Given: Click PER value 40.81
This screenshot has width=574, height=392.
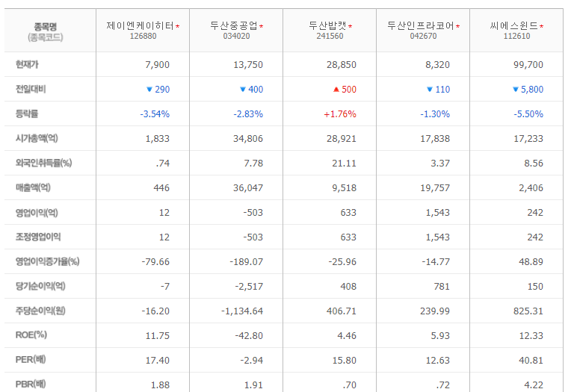Looking at the screenshot, I should (x=531, y=361).
